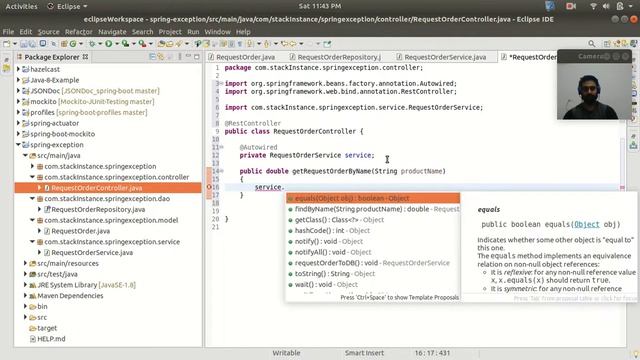
Task: Expand the mockito project node
Action: [18, 101]
